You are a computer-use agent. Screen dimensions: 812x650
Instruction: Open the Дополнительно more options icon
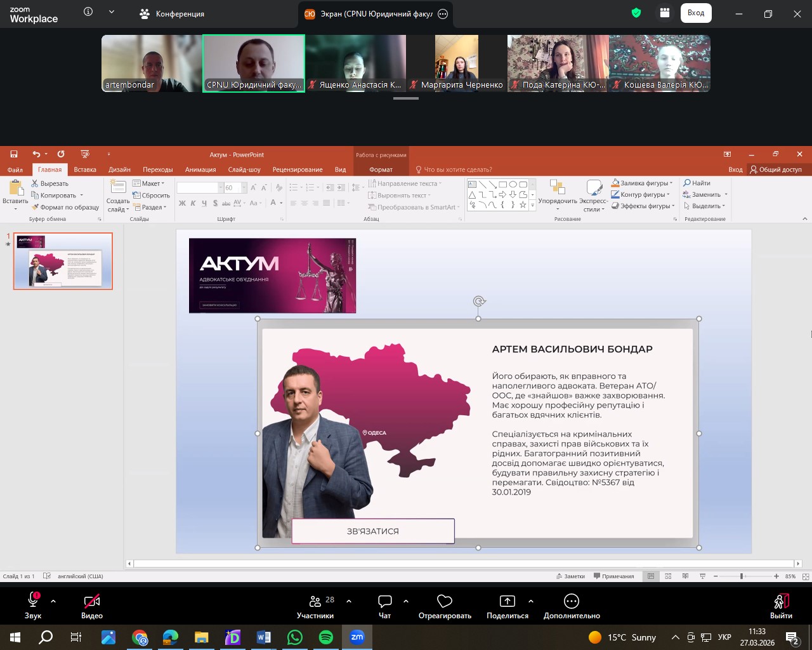(x=571, y=601)
